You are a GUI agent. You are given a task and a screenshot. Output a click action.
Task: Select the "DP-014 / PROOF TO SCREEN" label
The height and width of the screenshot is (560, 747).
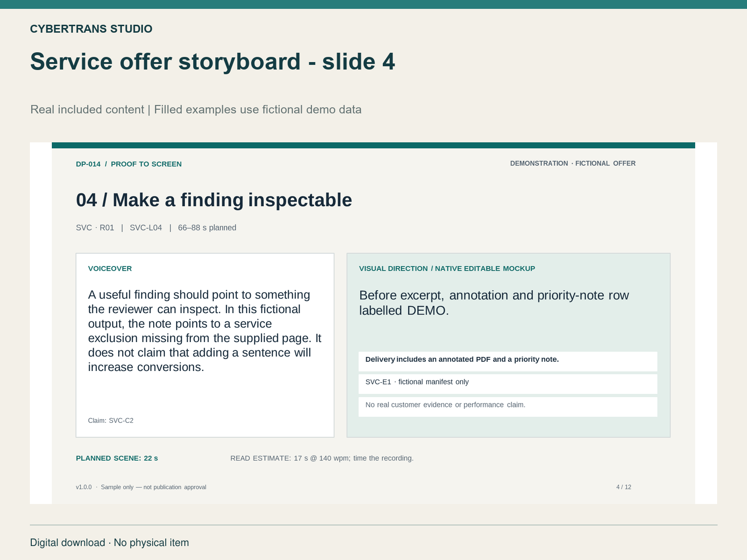coord(129,164)
